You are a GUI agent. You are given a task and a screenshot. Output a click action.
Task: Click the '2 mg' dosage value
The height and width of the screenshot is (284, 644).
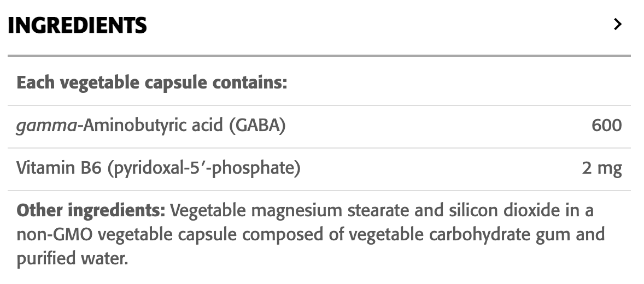click(602, 169)
